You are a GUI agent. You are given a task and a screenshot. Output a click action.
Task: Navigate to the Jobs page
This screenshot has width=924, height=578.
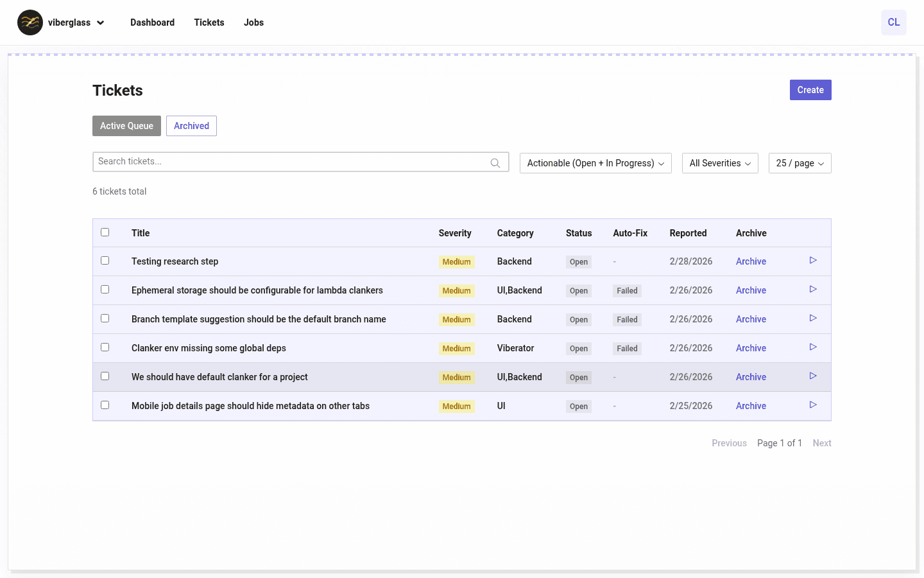pyautogui.click(x=253, y=22)
